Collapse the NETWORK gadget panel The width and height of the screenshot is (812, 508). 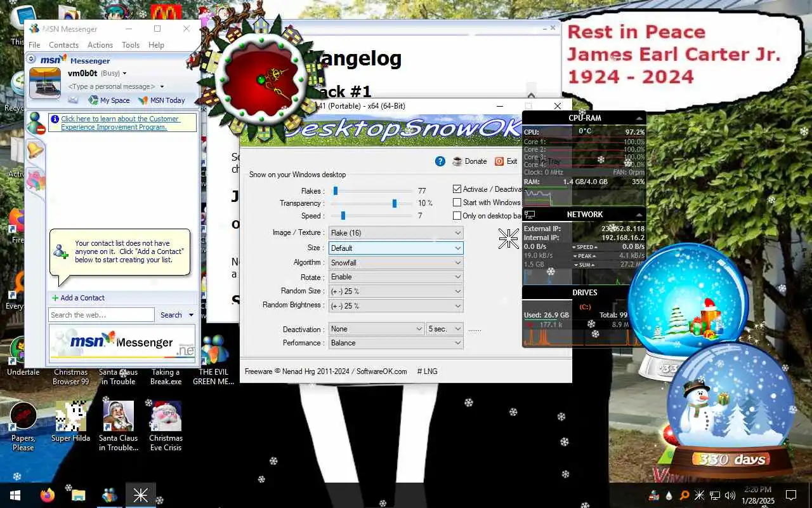639,215
